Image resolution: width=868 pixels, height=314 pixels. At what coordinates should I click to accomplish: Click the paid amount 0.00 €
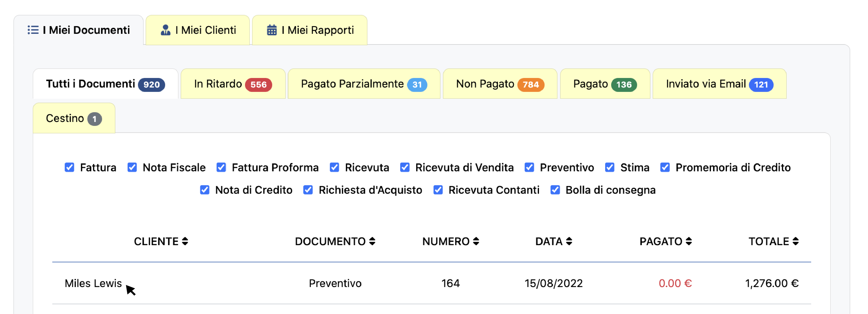tap(675, 283)
